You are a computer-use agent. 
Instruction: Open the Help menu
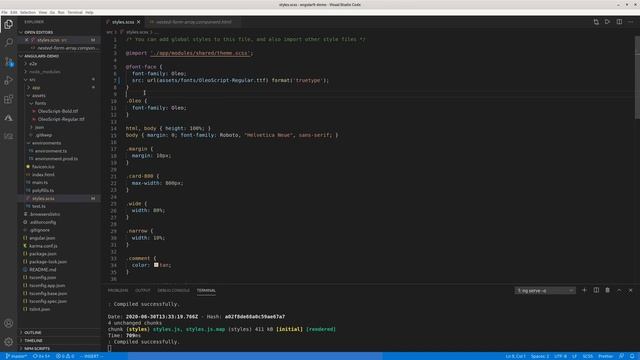coord(89,12)
